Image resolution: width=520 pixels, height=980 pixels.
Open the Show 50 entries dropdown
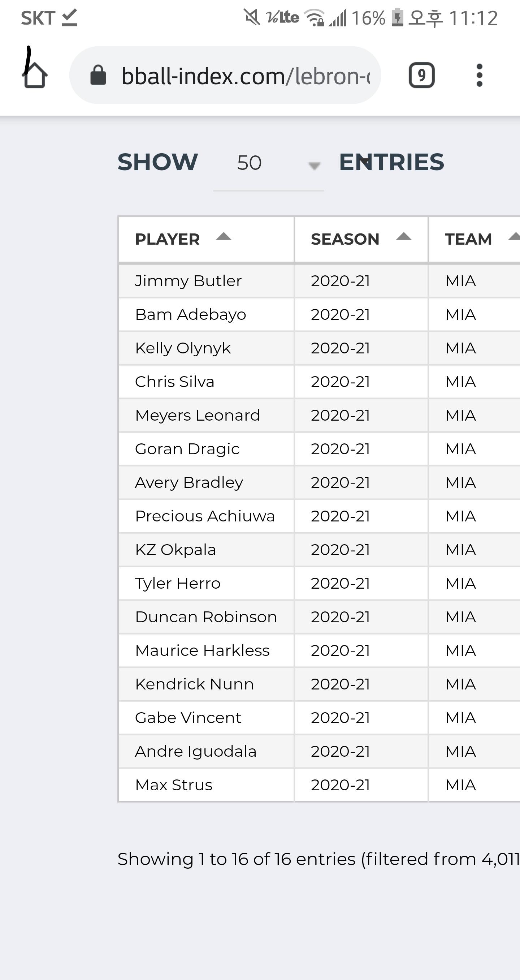click(268, 163)
